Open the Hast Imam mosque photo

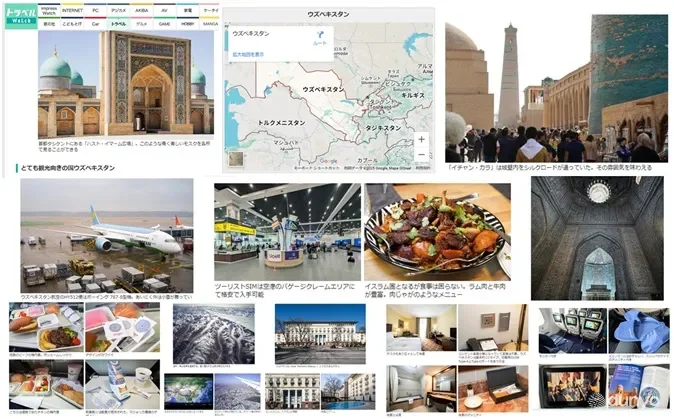[126, 84]
